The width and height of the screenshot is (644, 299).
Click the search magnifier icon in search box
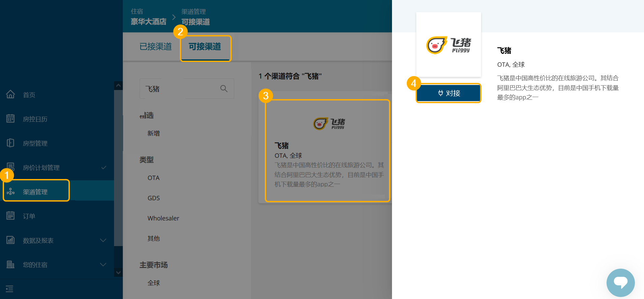coord(224,89)
